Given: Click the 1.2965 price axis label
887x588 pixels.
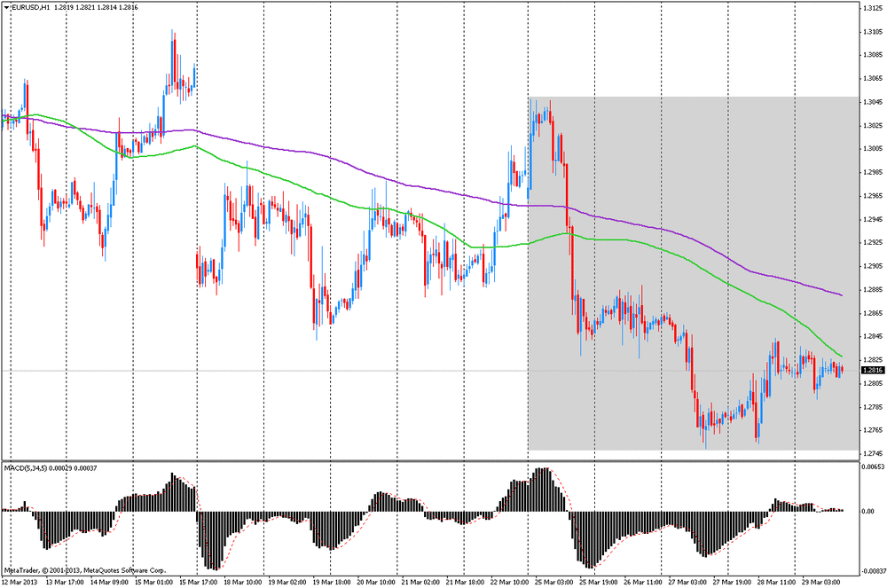Looking at the screenshot, I should coord(874,196).
